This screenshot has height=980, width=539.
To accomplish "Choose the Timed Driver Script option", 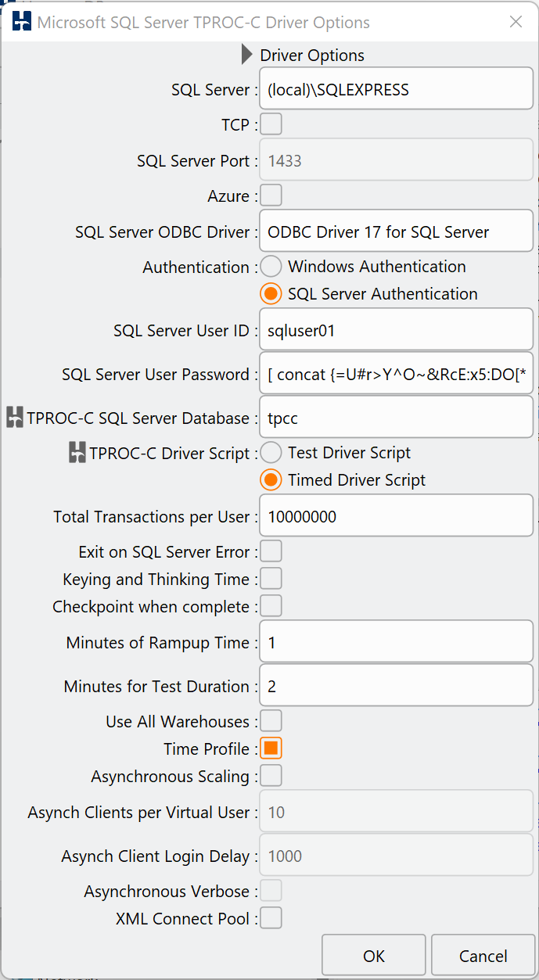I will (271, 480).
